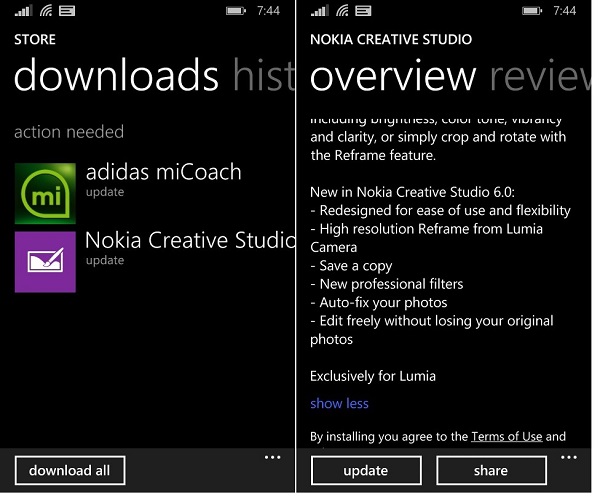
Task: Open the adidas miCoach app icon
Action: click(45, 194)
